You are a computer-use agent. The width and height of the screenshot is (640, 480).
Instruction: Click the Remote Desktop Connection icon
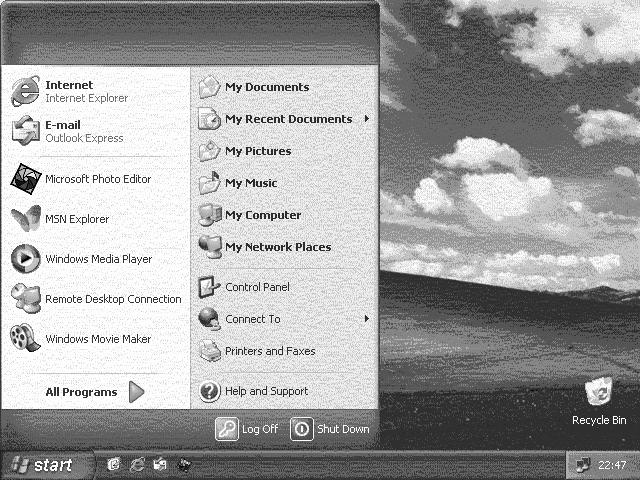[x=26, y=299]
